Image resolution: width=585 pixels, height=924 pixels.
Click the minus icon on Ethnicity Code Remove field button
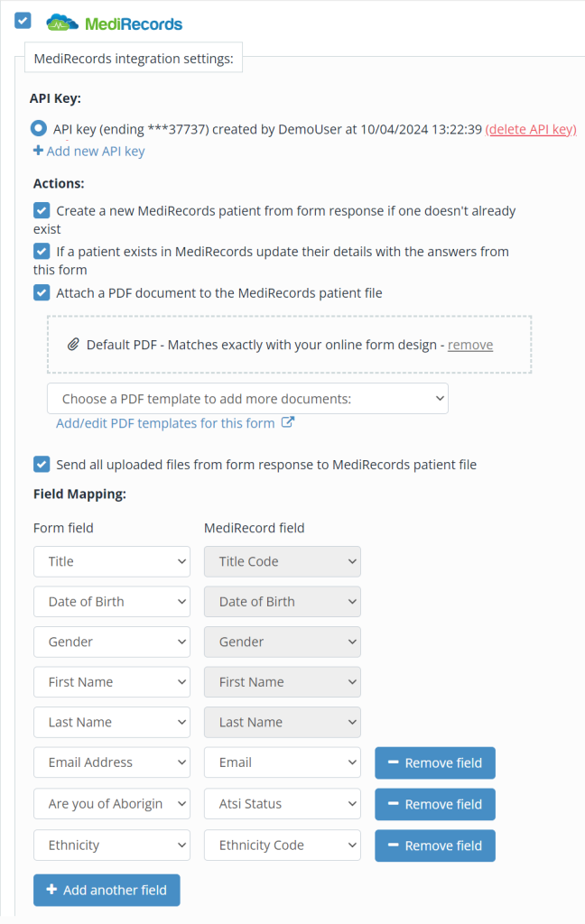394,845
